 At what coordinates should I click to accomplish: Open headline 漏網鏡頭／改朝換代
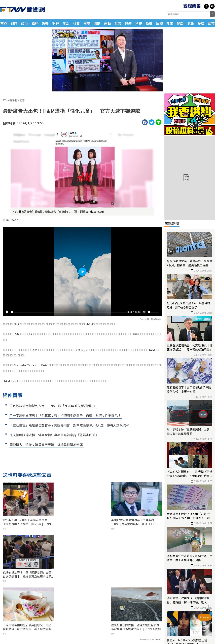pyautogui.click(x=190, y=600)
